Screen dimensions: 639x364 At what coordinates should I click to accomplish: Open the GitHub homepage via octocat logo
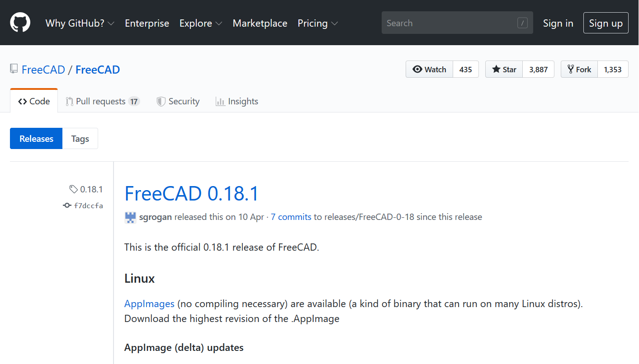(20, 23)
